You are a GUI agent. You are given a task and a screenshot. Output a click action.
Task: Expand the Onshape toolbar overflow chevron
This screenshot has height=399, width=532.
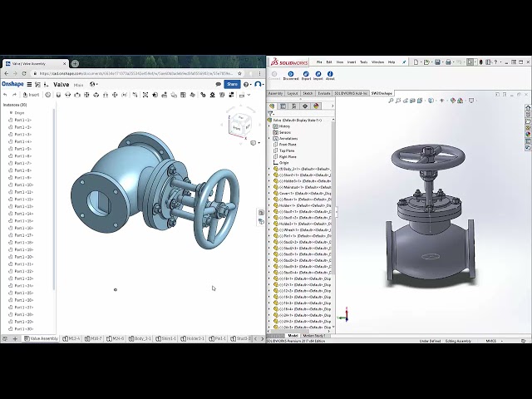click(249, 95)
